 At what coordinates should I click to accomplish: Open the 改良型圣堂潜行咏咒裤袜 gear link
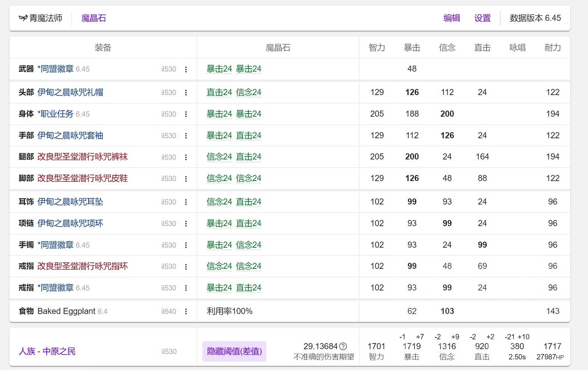coord(84,157)
